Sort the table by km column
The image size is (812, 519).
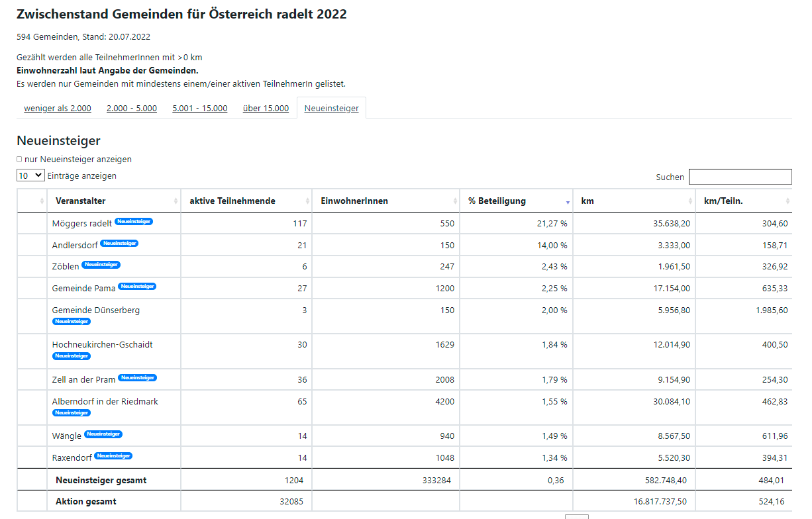click(x=634, y=201)
